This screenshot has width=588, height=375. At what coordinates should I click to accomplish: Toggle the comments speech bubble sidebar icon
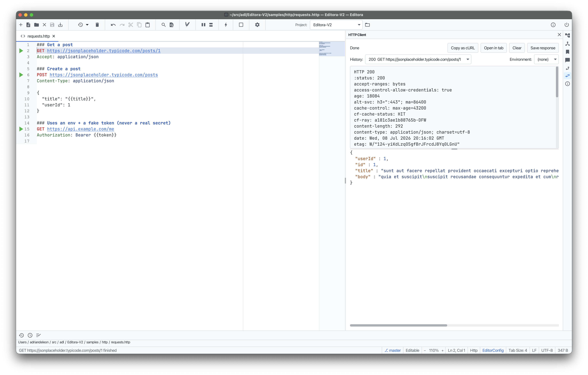[568, 60]
